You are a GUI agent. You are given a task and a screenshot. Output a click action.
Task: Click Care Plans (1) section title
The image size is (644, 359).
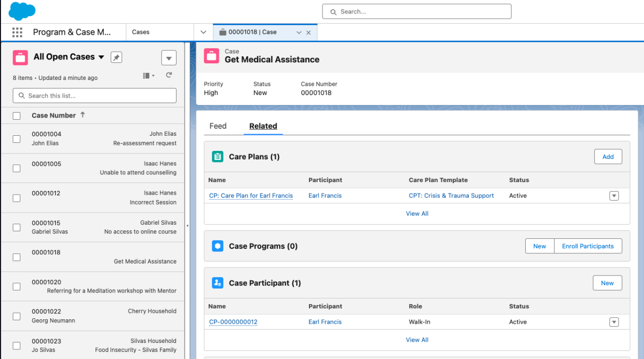(x=254, y=157)
